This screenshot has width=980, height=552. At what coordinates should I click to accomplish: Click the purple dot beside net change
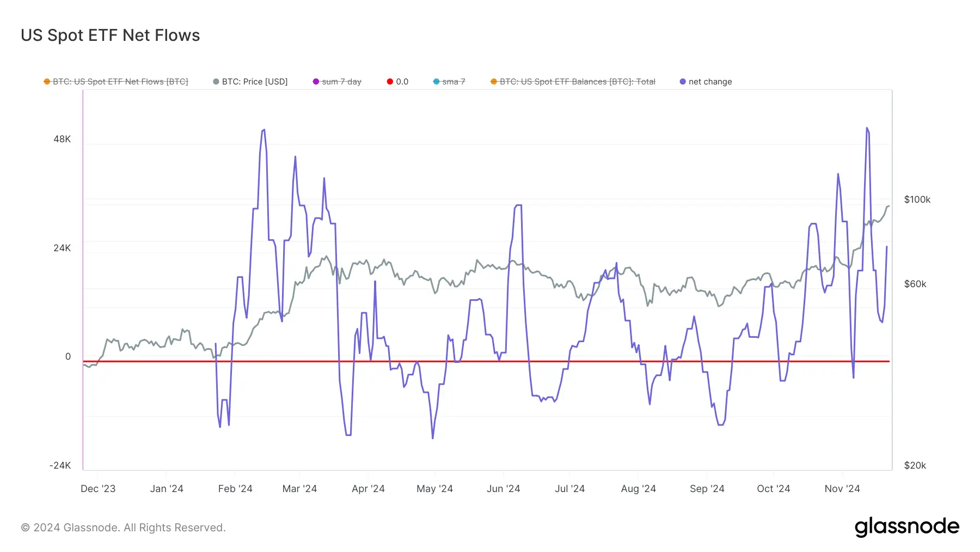pyautogui.click(x=683, y=82)
